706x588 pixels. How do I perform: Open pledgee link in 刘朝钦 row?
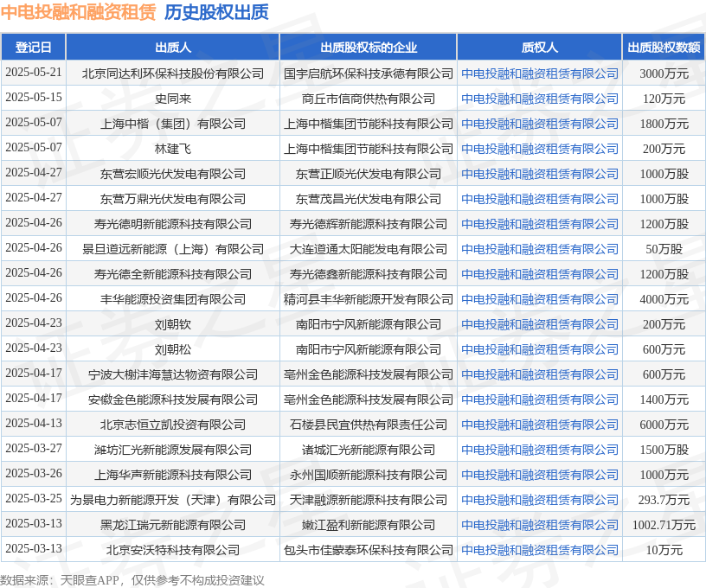point(539,324)
